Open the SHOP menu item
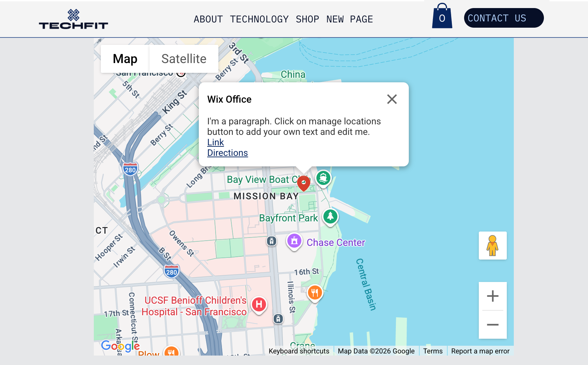The image size is (588, 365). point(307,19)
